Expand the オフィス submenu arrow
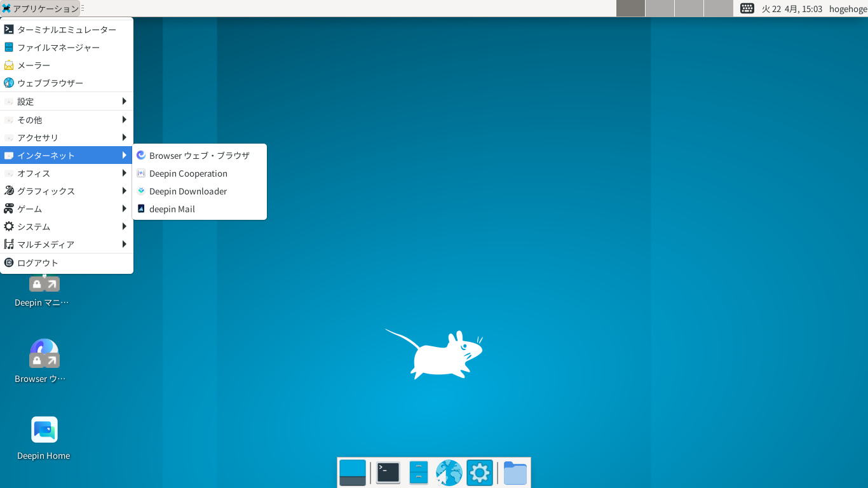 click(x=125, y=173)
